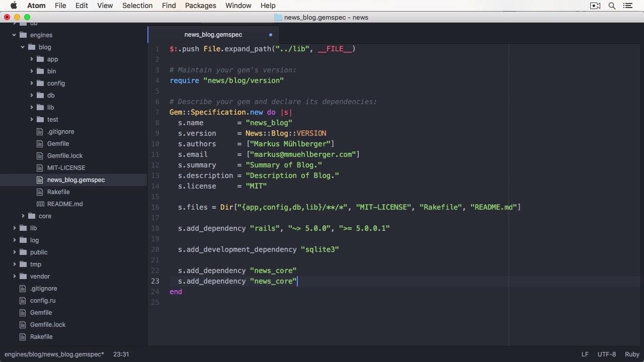The image size is (644, 362).
Task: Open the Atom application menu
Action: click(x=36, y=6)
